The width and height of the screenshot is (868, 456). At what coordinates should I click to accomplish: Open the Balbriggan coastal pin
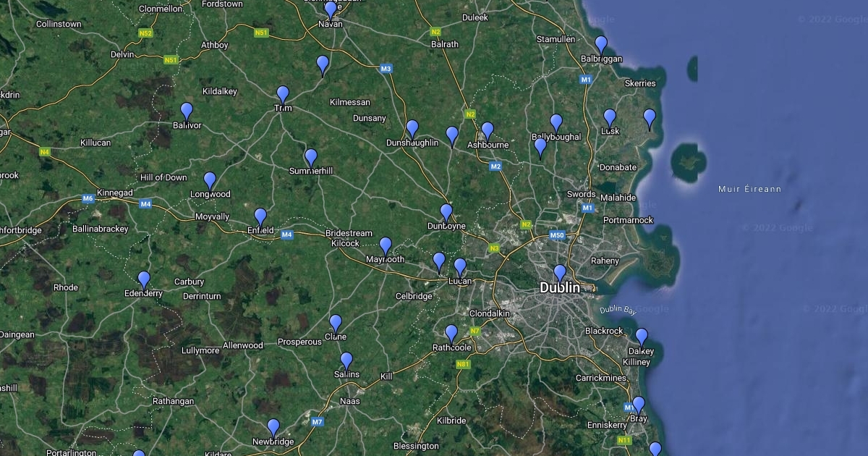(x=601, y=46)
